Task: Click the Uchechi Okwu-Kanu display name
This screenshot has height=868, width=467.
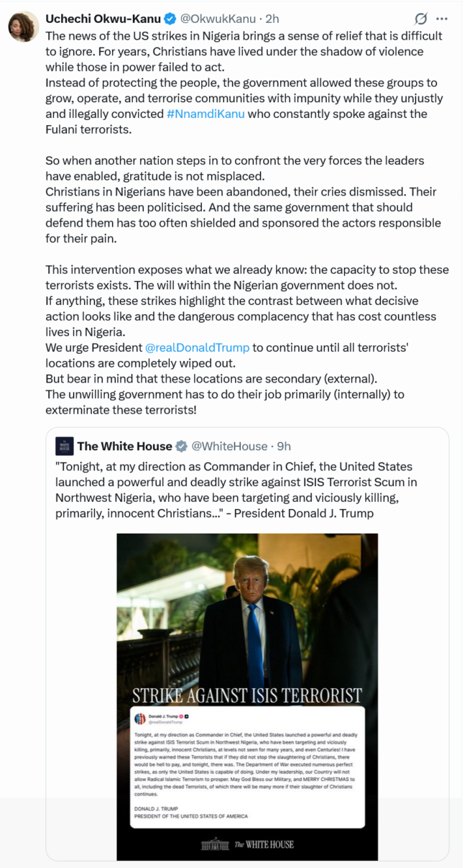Action: [x=103, y=19]
